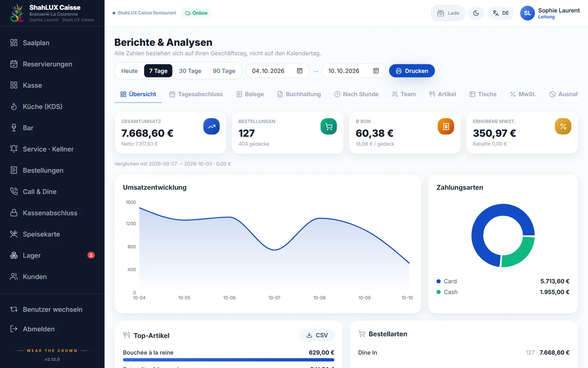The width and height of the screenshot is (588, 368).
Task: Open the DE language selector
Action: [501, 13]
